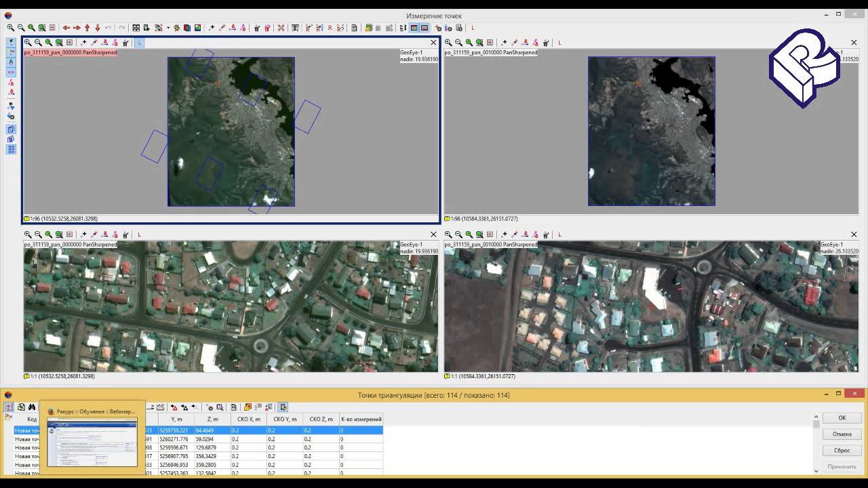Click the Z, m column header

(212, 419)
